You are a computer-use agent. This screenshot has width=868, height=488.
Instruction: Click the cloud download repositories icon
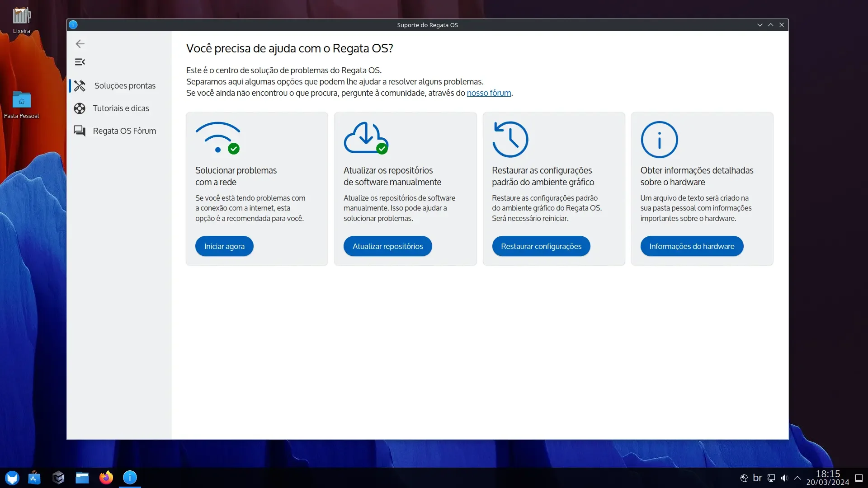pyautogui.click(x=366, y=138)
